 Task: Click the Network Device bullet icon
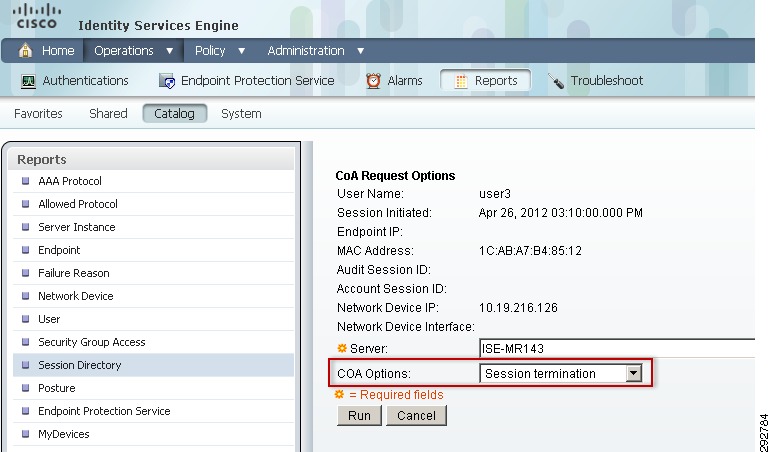tap(25, 296)
